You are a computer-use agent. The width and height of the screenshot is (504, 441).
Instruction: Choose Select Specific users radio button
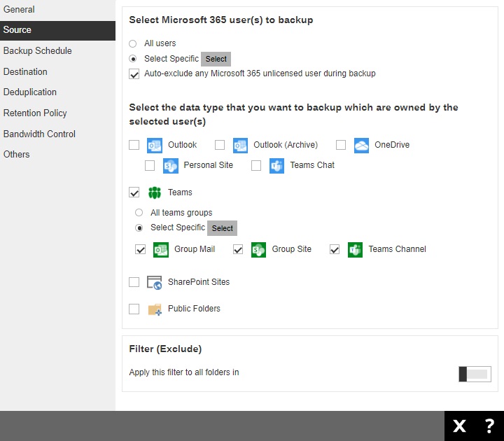pos(133,59)
